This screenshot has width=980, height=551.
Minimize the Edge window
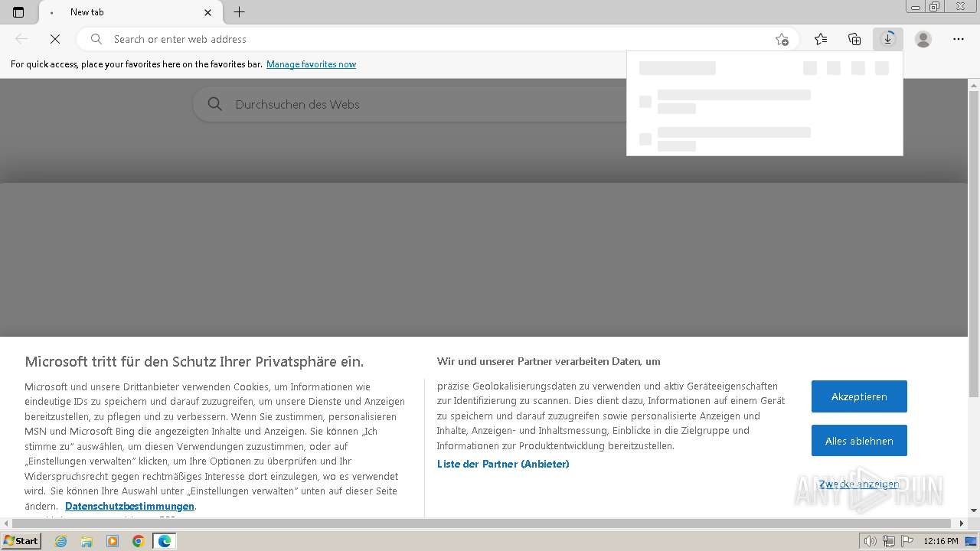tap(916, 7)
